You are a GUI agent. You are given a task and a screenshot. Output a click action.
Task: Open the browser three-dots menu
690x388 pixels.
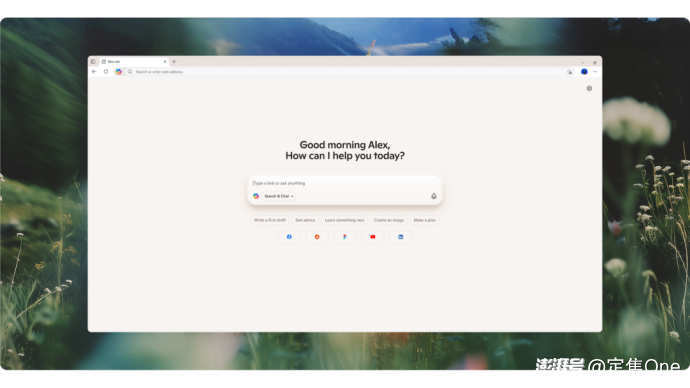[595, 72]
